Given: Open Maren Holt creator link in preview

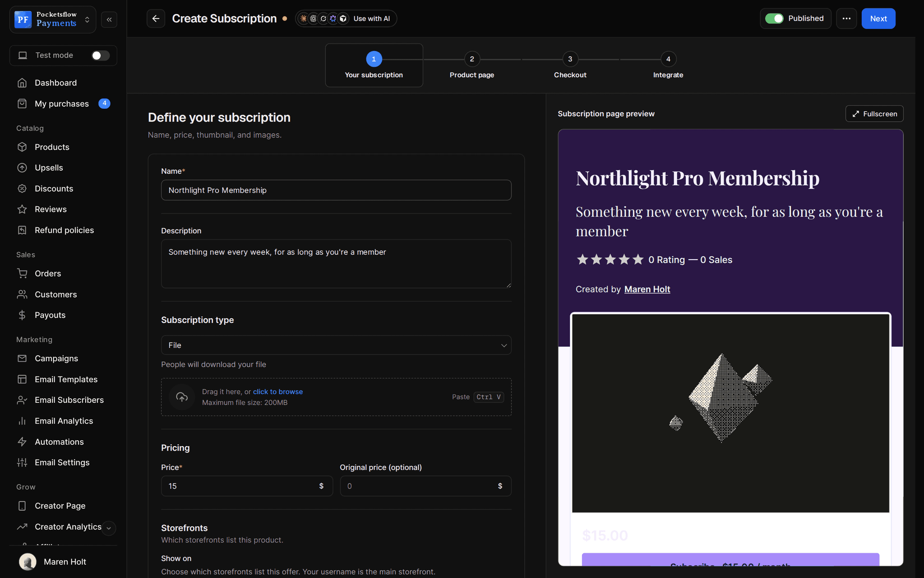Looking at the screenshot, I should point(647,289).
